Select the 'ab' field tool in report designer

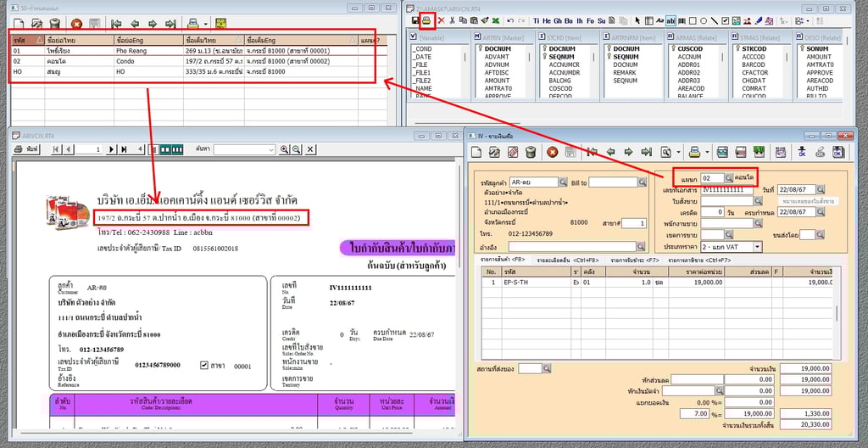click(x=670, y=21)
